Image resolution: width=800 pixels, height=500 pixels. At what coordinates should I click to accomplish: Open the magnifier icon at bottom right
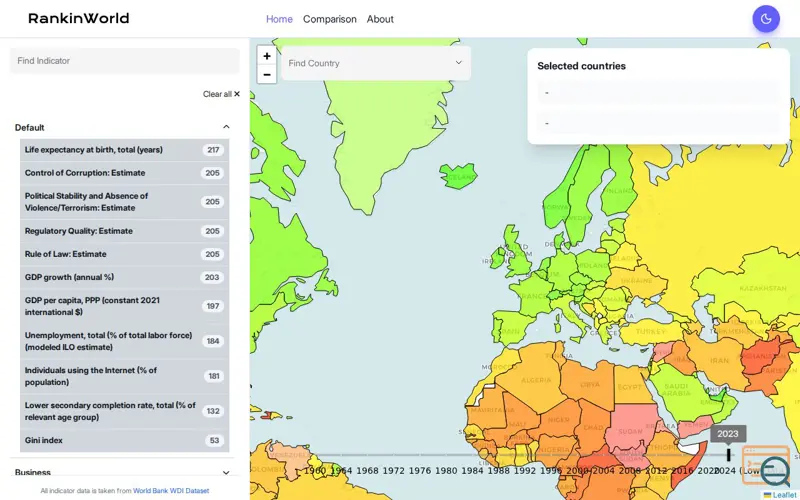[x=774, y=470]
